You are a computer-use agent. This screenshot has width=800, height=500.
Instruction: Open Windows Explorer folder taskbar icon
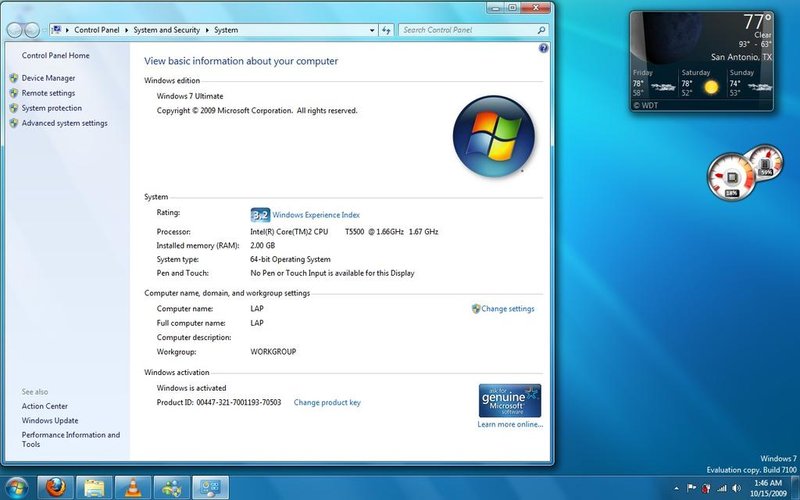pyautogui.click(x=94, y=488)
